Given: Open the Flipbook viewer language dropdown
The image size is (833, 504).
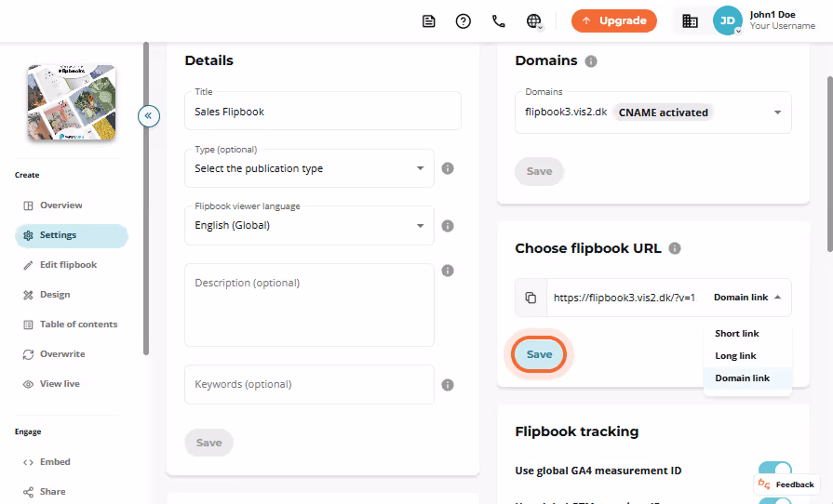Looking at the screenshot, I should click(309, 225).
